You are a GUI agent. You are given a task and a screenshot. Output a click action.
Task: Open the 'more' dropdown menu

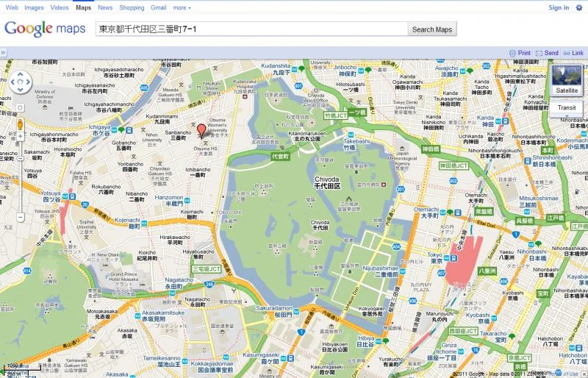pos(182,7)
